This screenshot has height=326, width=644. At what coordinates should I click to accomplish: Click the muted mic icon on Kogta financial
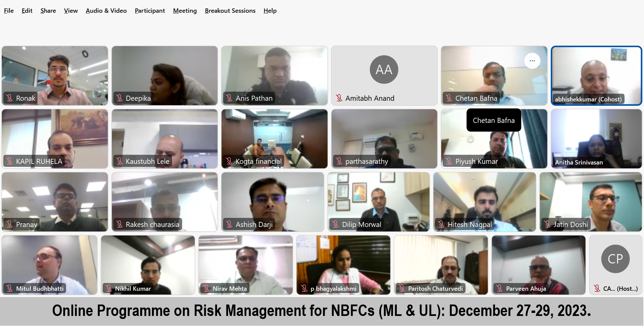click(229, 161)
